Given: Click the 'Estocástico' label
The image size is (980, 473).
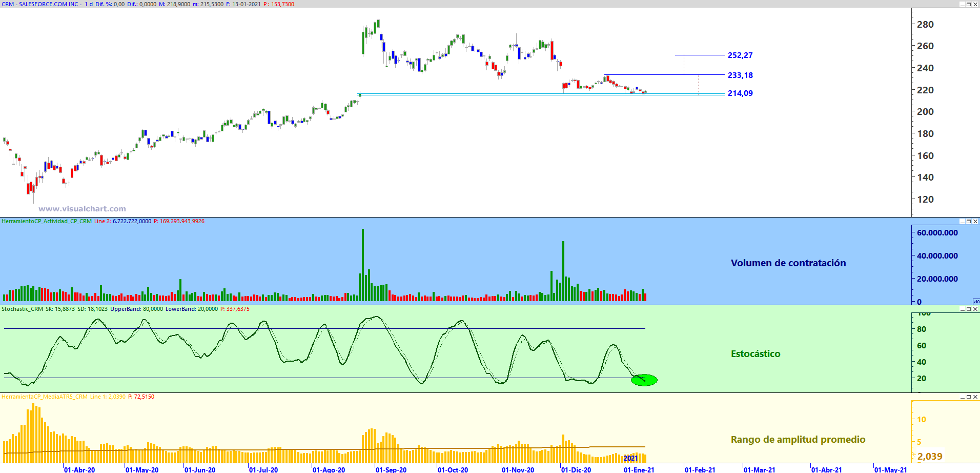Looking at the screenshot, I should click(x=756, y=354).
